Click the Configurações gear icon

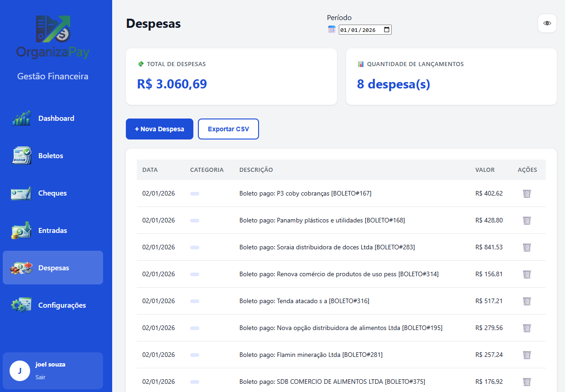click(21, 305)
